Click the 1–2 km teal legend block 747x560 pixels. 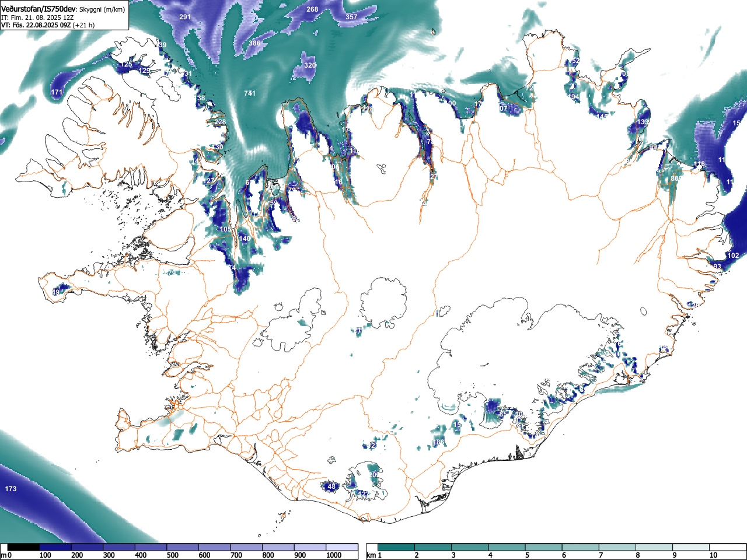point(396,547)
